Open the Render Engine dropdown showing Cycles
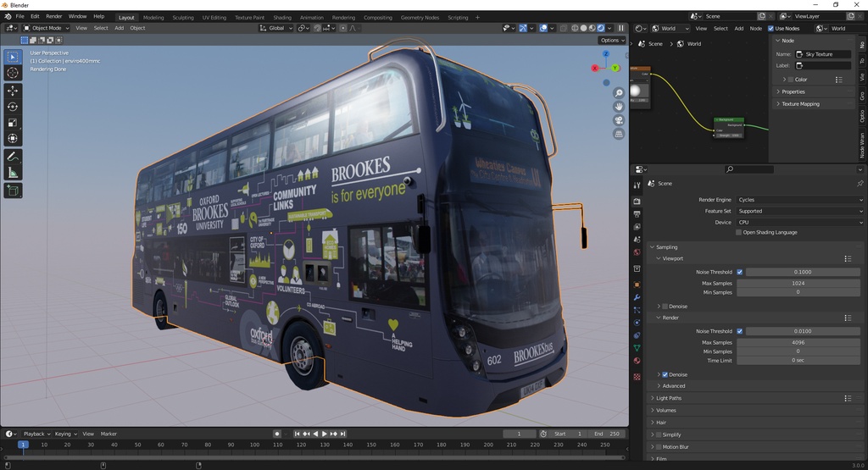 [798, 200]
